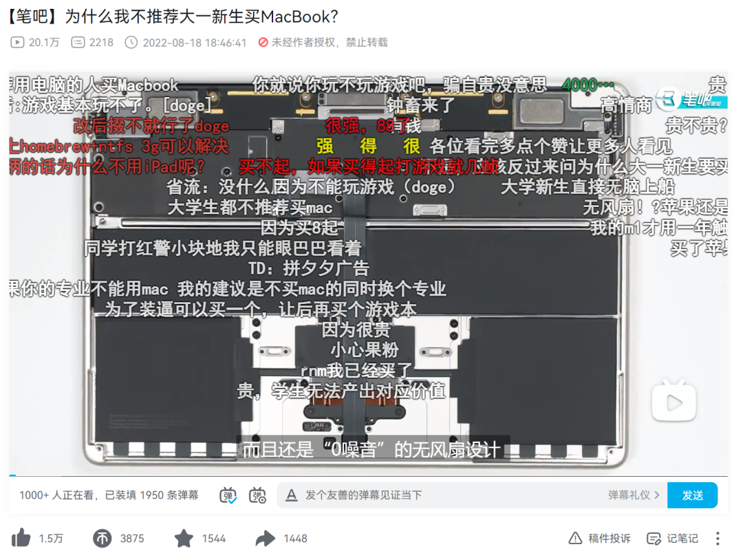Screen dimensions: 743x560
Task: Open the three-dot more options menu
Action: click(x=718, y=538)
